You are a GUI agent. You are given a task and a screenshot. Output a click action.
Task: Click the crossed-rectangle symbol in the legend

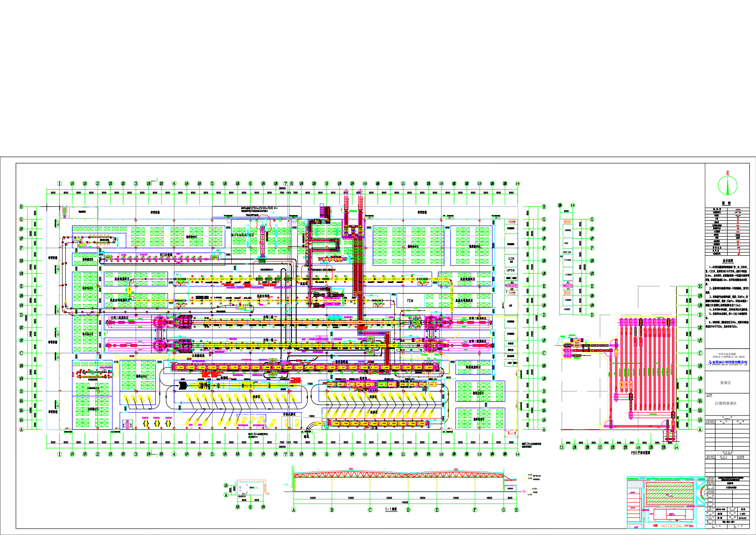click(738, 235)
